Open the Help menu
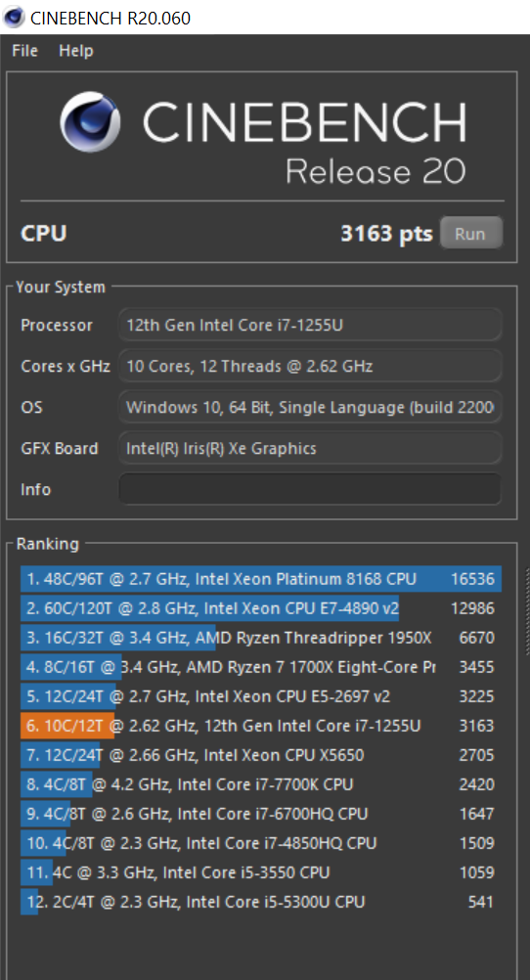 point(76,51)
